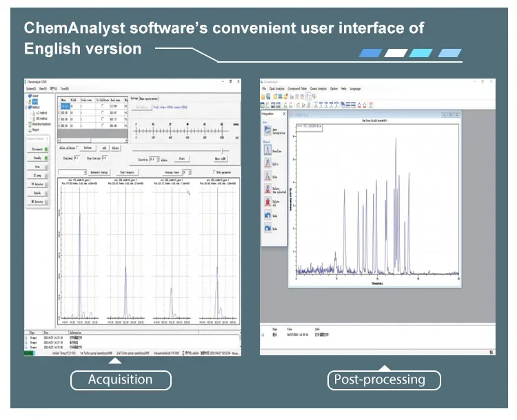Open the Qual Analysis menu

coord(277,89)
